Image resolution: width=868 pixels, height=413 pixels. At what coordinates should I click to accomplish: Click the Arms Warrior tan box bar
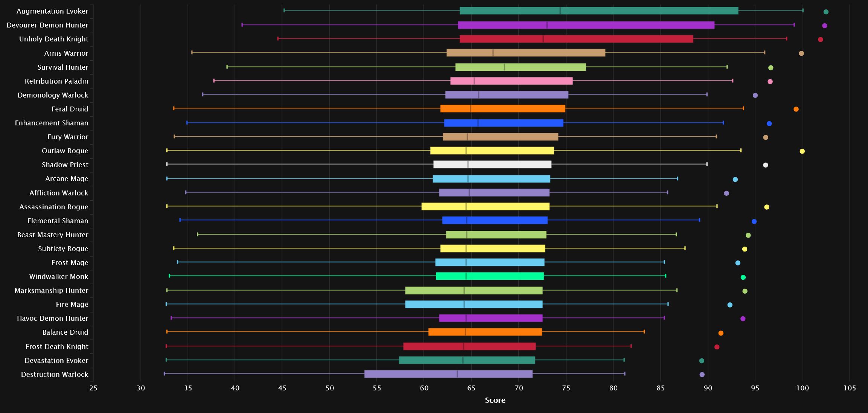click(x=526, y=53)
